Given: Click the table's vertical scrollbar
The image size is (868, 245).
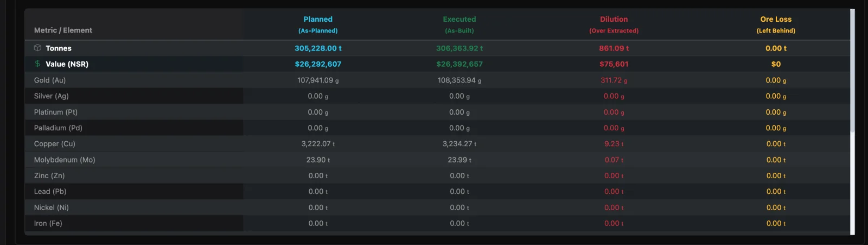Looking at the screenshot, I should click(x=852, y=71).
